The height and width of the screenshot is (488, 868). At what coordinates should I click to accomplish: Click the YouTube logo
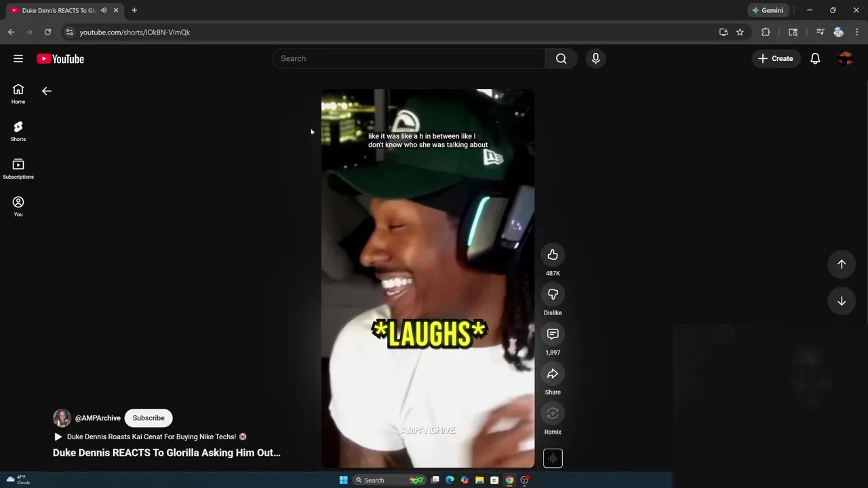60,59
